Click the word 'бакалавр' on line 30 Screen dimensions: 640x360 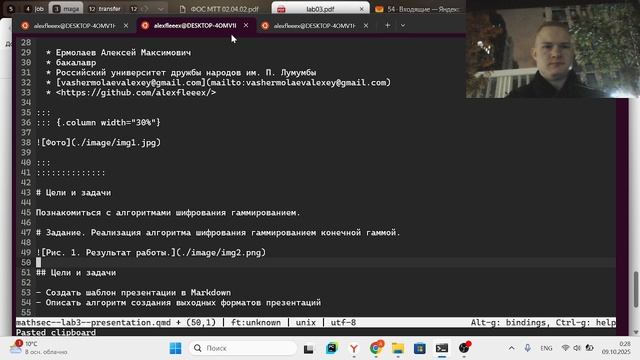point(76,63)
